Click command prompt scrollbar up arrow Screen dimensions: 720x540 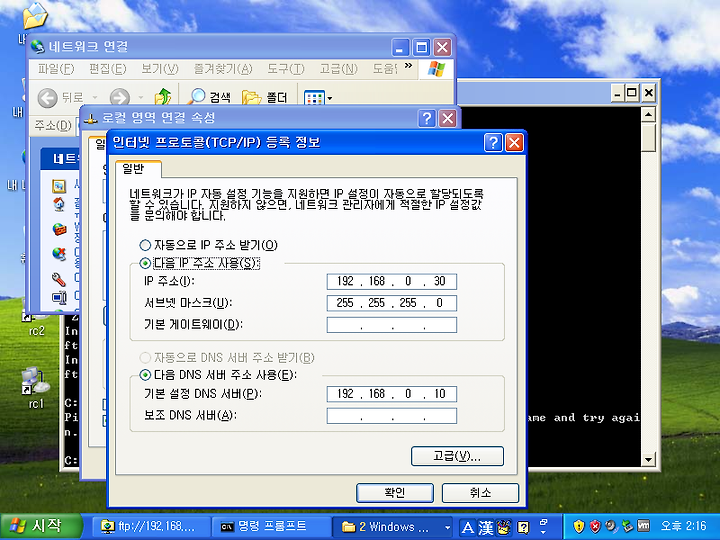648,114
